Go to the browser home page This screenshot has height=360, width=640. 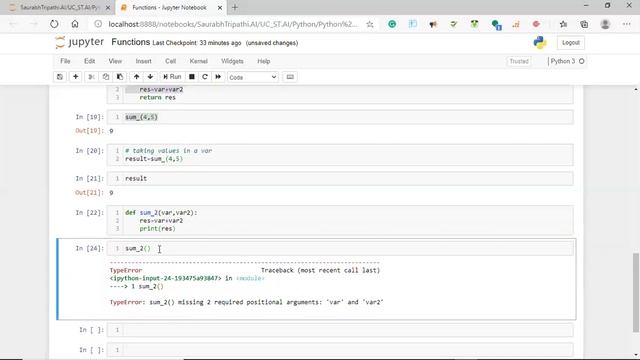(75, 24)
